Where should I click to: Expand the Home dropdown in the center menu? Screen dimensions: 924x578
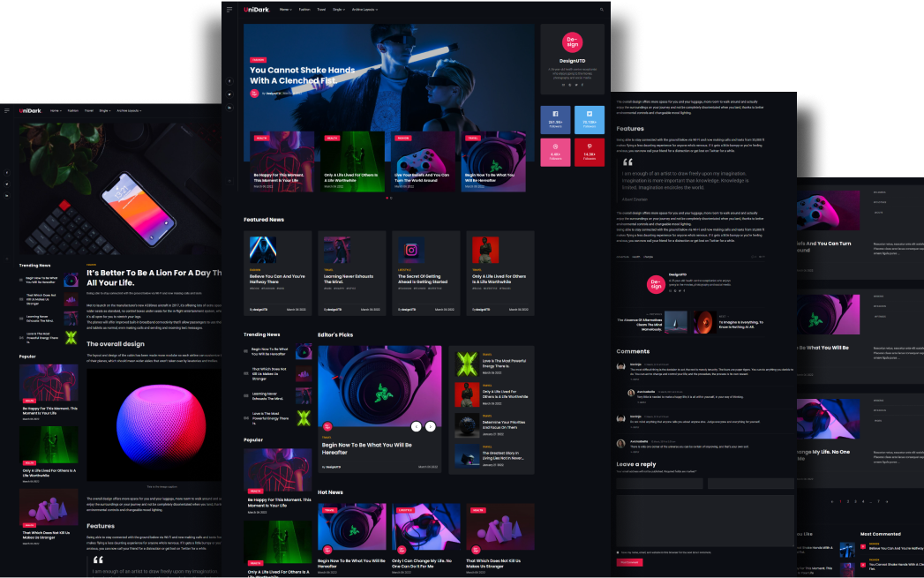pyautogui.click(x=285, y=10)
